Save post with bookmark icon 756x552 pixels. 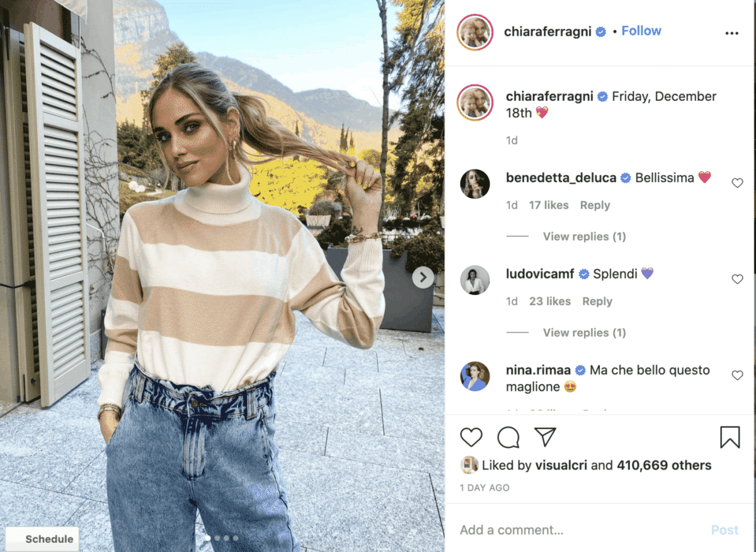[x=730, y=437]
